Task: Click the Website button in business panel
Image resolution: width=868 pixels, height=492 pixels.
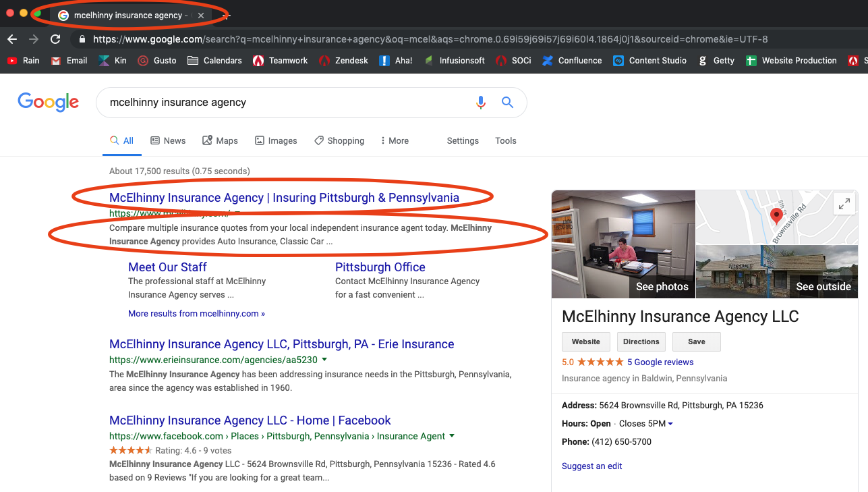Action: (x=585, y=341)
